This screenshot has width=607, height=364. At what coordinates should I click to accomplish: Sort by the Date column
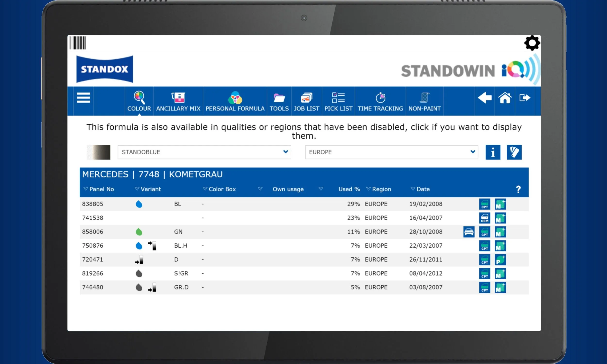click(420, 189)
